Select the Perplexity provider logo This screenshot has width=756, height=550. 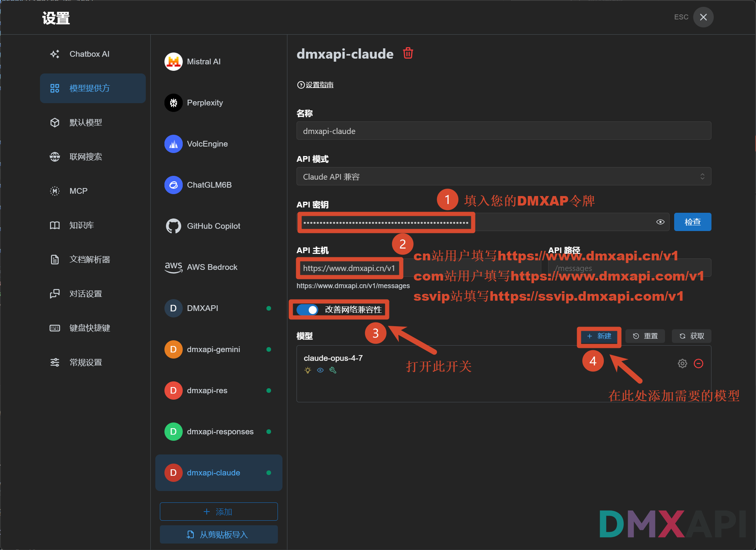click(x=174, y=103)
